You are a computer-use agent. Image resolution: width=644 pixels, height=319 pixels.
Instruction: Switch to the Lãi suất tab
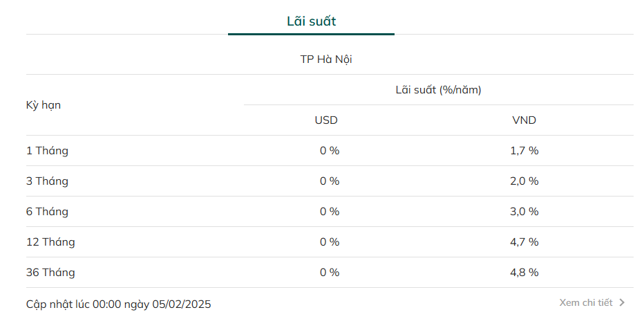(312, 21)
